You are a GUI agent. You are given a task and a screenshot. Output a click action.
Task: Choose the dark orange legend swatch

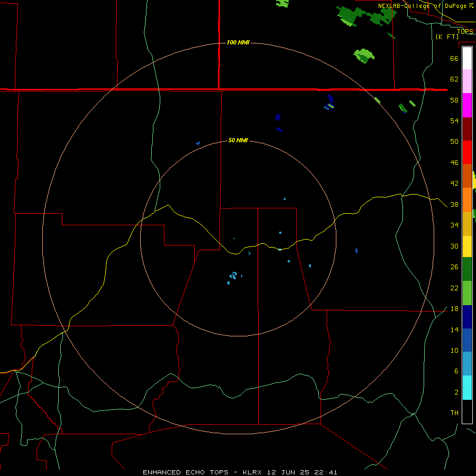[467, 176]
